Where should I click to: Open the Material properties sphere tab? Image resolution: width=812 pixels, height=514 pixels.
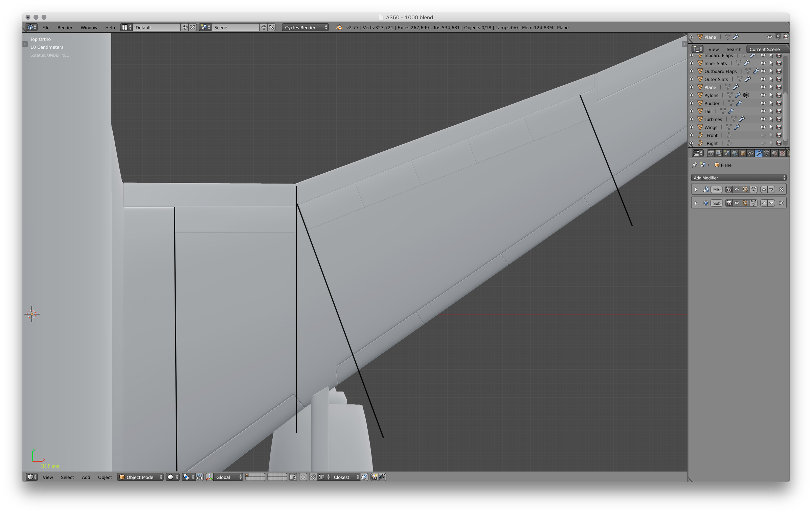(x=774, y=153)
